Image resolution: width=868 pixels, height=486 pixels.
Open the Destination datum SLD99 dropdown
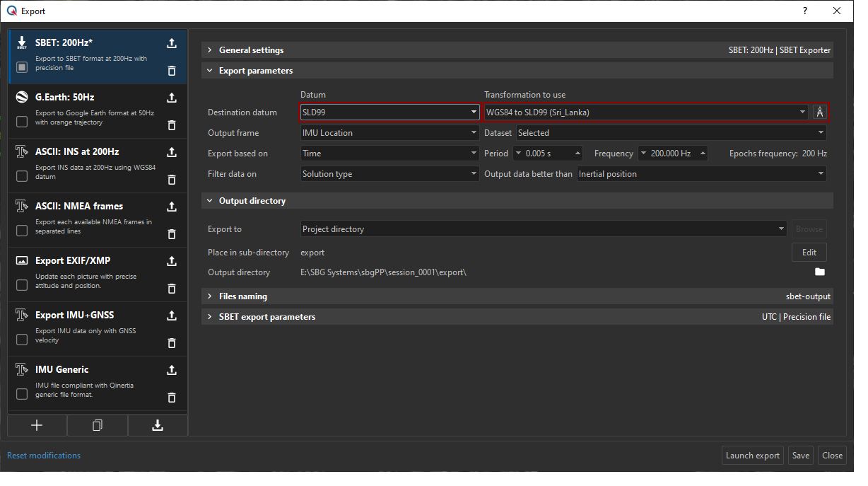point(389,112)
